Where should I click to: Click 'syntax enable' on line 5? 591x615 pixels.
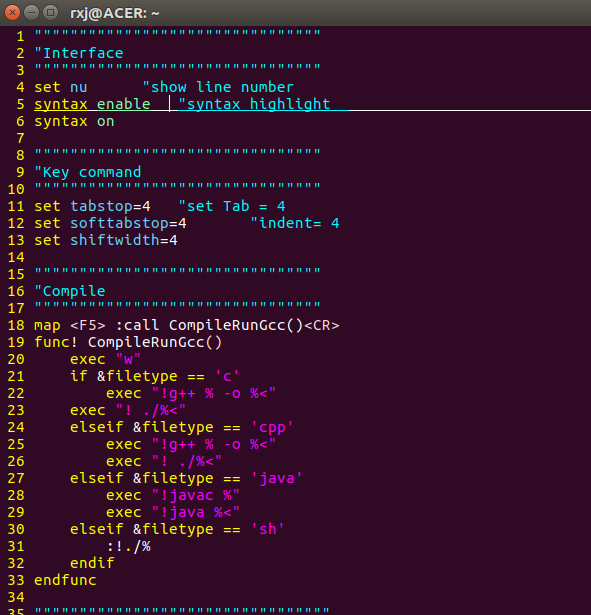(93, 104)
